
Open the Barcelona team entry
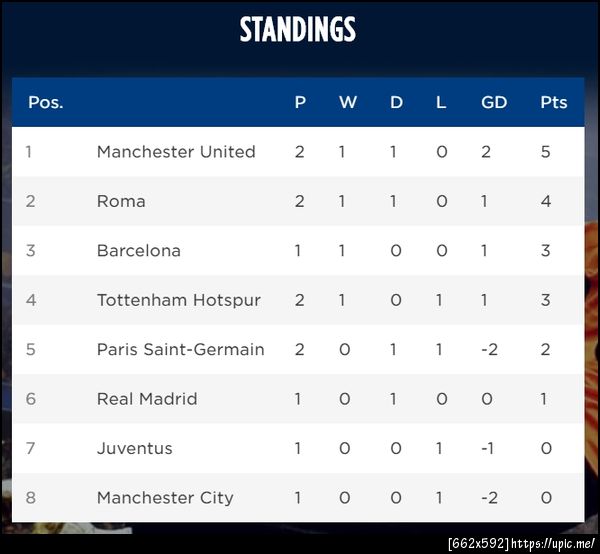click(139, 251)
